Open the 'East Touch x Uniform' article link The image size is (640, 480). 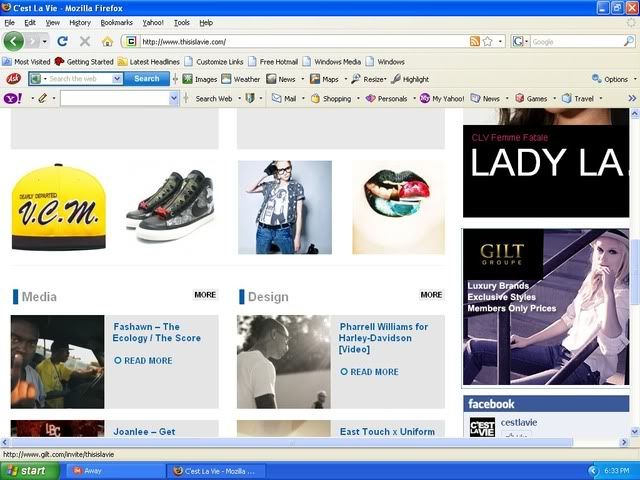tap(387, 431)
